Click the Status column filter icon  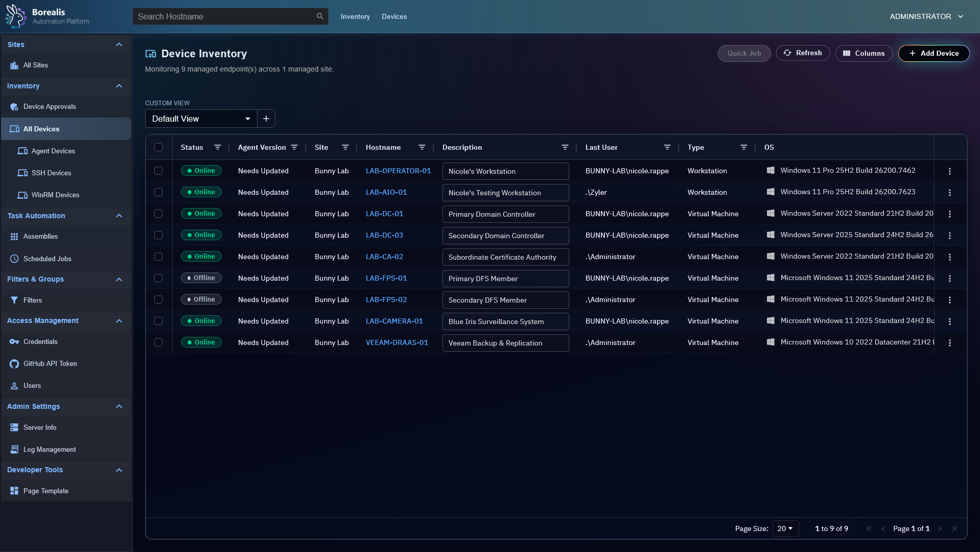218,147
